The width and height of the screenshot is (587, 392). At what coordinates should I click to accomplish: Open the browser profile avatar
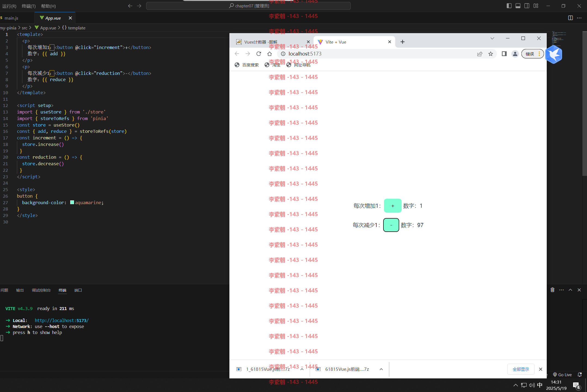[515, 54]
